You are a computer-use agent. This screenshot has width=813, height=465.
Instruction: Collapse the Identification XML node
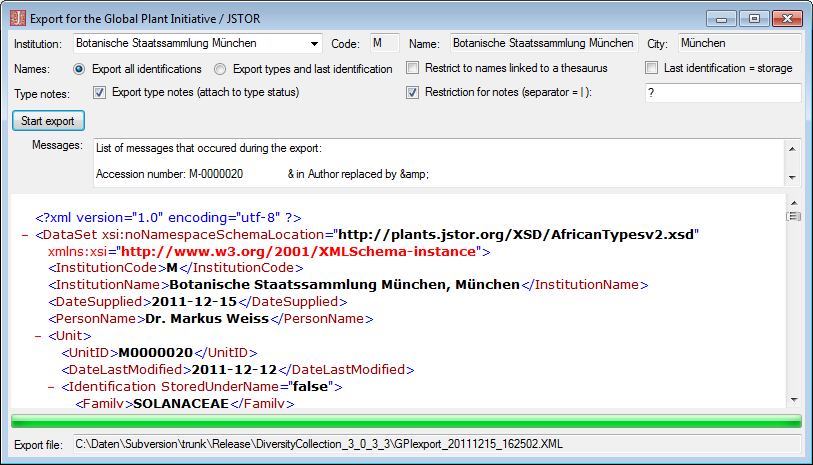click(x=51, y=387)
